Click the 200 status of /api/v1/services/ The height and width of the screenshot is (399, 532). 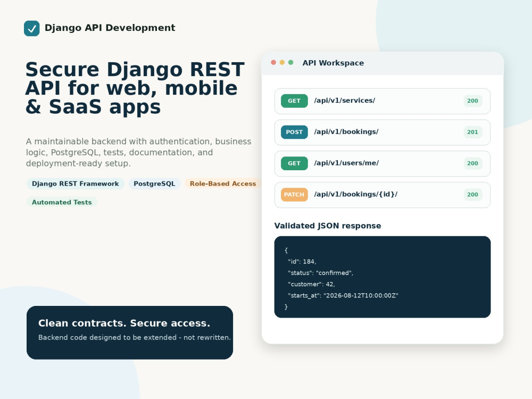click(472, 101)
